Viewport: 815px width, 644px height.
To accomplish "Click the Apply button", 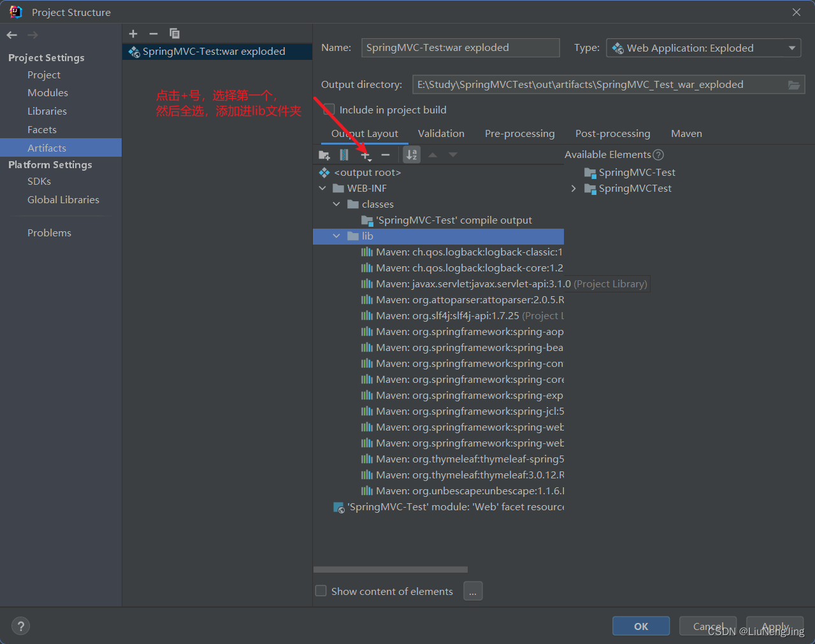I will [x=775, y=626].
